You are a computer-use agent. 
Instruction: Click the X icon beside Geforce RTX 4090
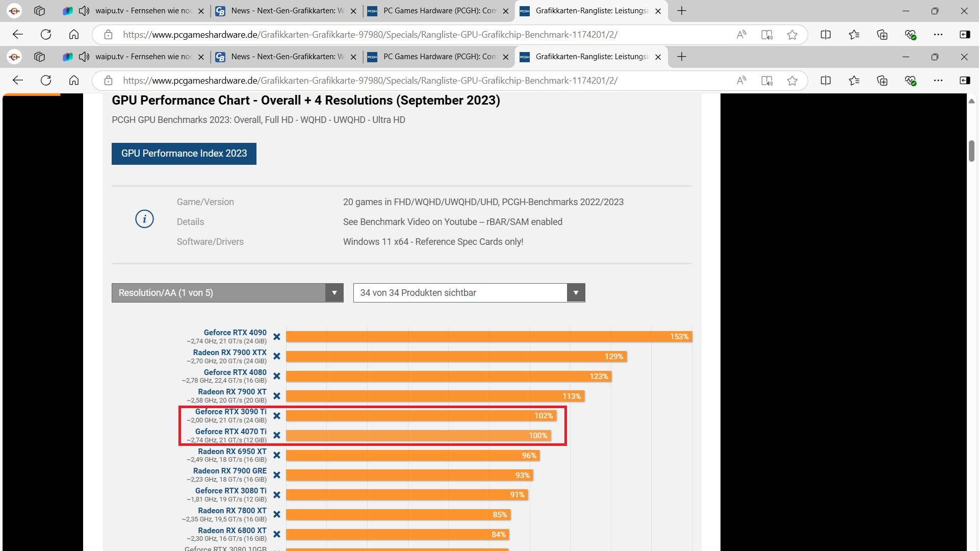point(277,337)
